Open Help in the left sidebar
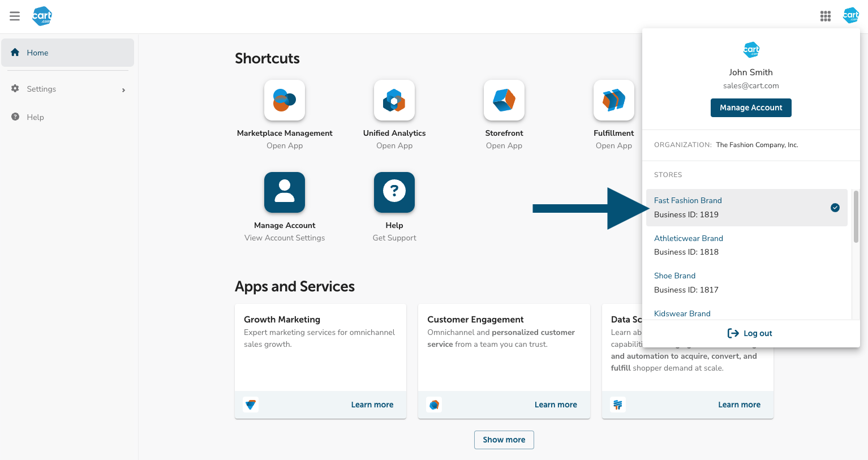The image size is (868, 460). point(35,117)
